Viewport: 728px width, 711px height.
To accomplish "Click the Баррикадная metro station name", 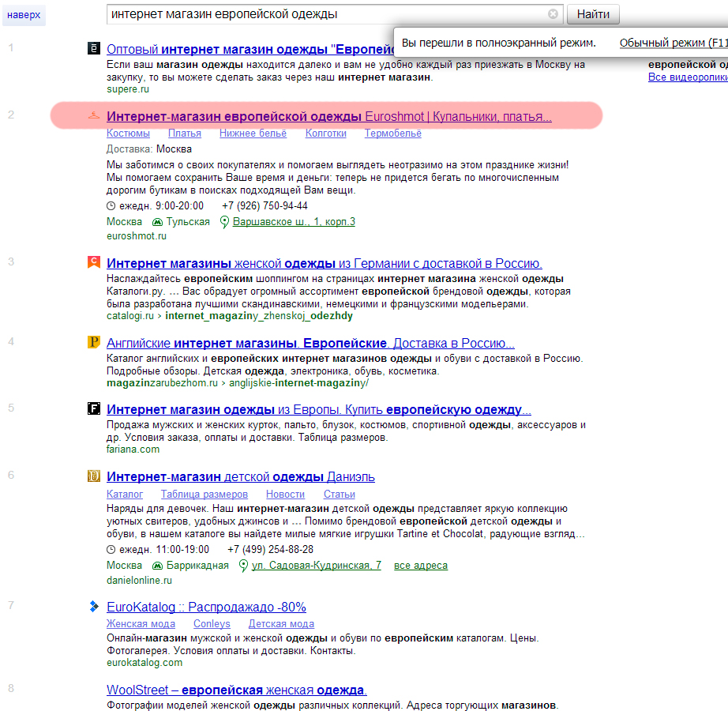I will pyautogui.click(x=197, y=565).
